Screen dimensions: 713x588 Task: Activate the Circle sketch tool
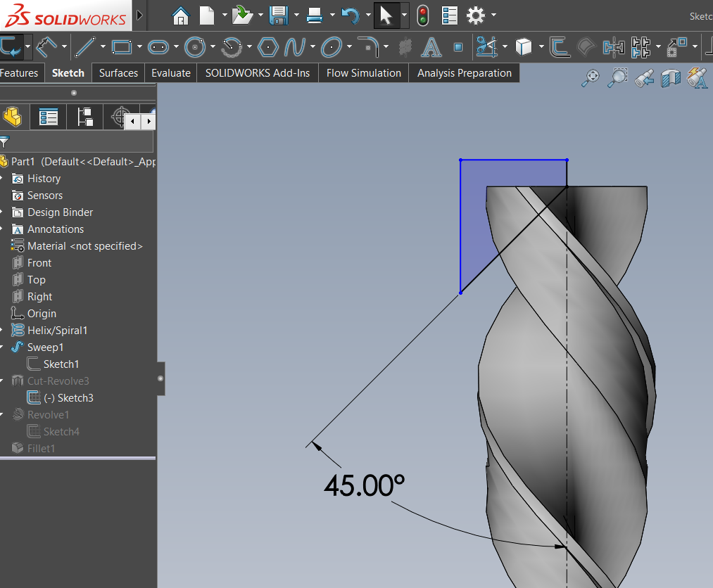pyautogui.click(x=196, y=48)
